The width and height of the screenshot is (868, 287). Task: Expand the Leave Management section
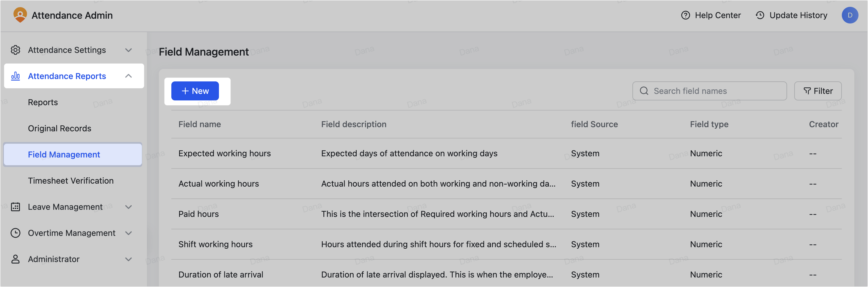click(129, 207)
